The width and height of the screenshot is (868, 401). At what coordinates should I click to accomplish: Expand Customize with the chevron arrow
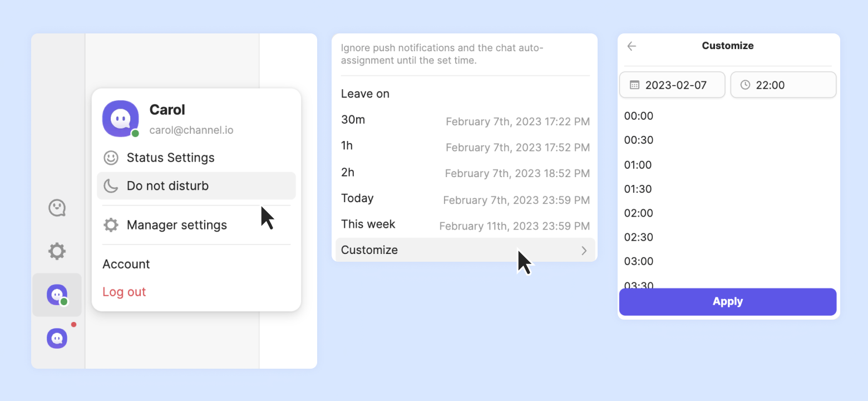click(x=584, y=251)
